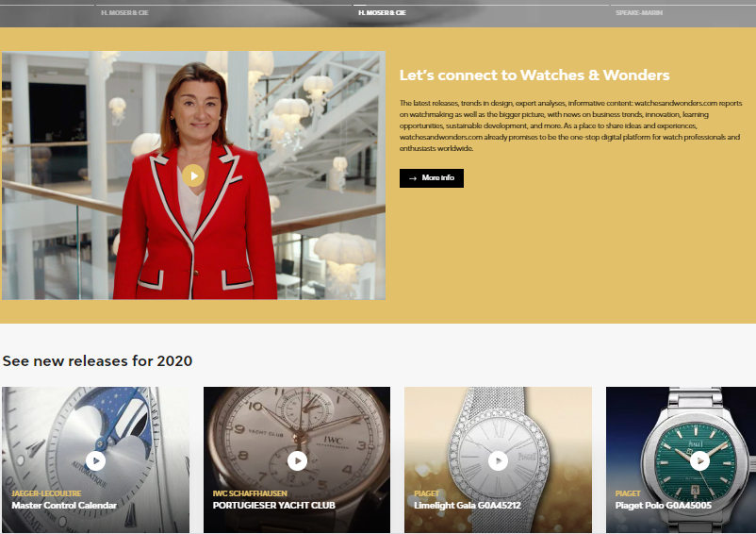This screenshot has width=756, height=534.
Task: Play the Portugieser Yacht Club video
Action: point(297,460)
